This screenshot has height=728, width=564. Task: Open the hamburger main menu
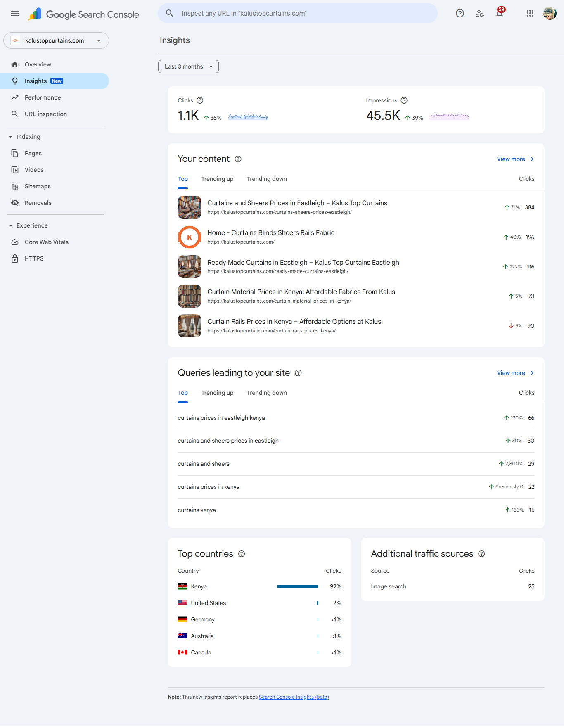(15, 13)
